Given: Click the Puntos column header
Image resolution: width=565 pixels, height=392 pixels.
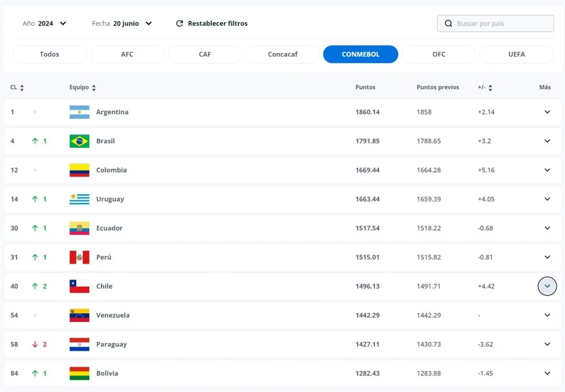Looking at the screenshot, I should pyautogui.click(x=365, y=87).
